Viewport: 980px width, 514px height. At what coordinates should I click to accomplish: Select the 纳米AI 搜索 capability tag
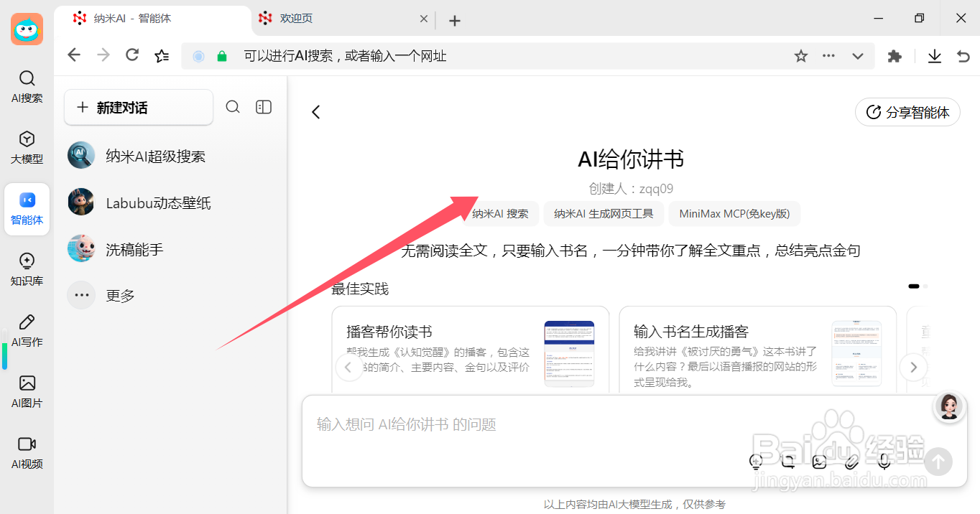click(x=499, y=213)
